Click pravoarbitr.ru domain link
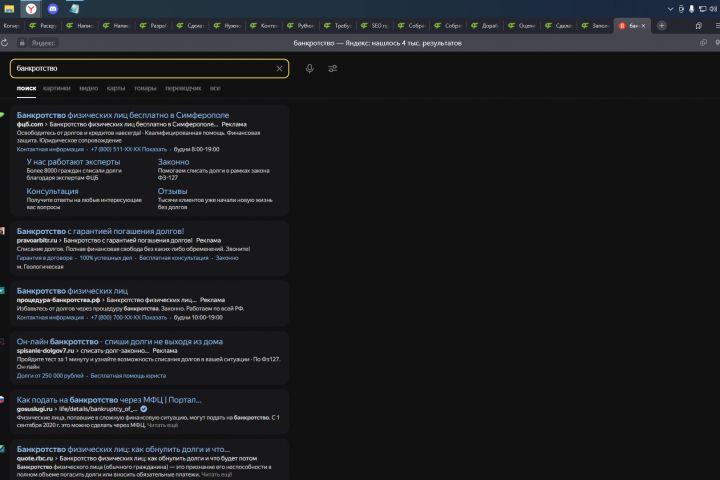Screen dimensions: 720x480 tap(37, 240)
